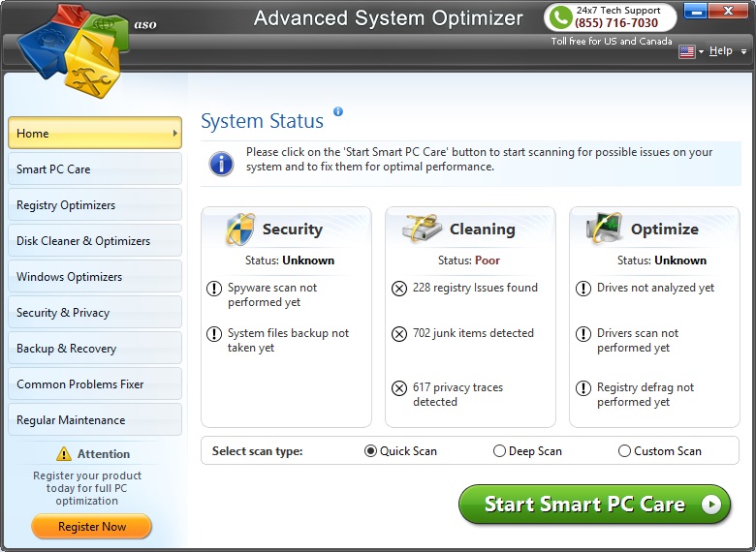The width and height of the screenshot is (756, 552).
Task: Click the yellow Attention warning triangle
Action: click(64, 453)
